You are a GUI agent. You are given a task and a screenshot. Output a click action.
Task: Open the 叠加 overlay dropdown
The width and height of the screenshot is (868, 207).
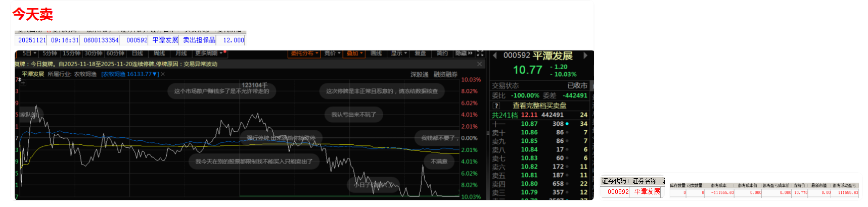point(354,54)
